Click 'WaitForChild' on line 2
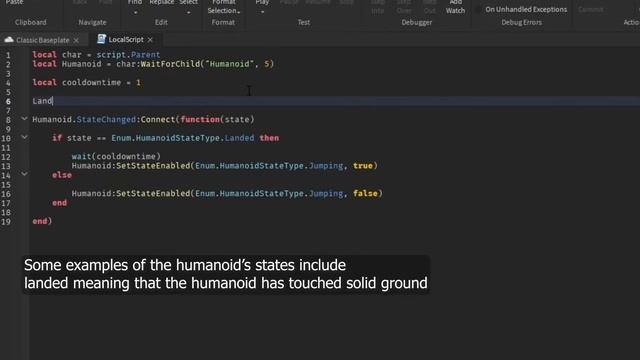 170,64
